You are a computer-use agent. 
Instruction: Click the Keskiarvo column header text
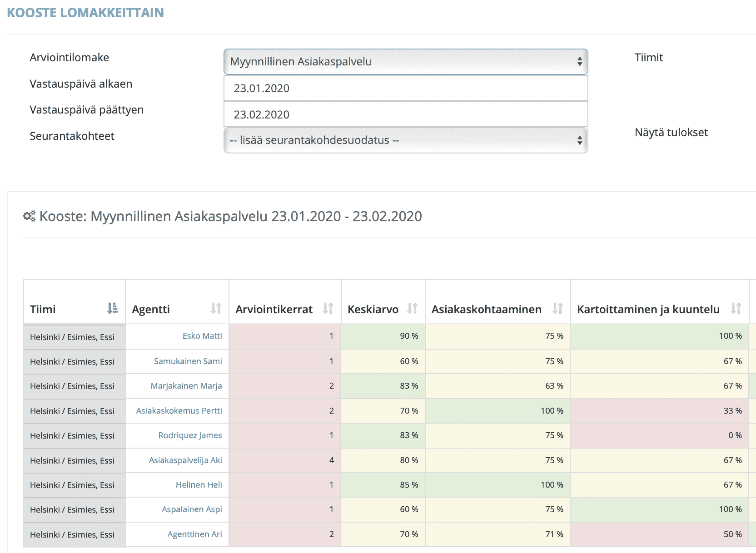point(373,309)
